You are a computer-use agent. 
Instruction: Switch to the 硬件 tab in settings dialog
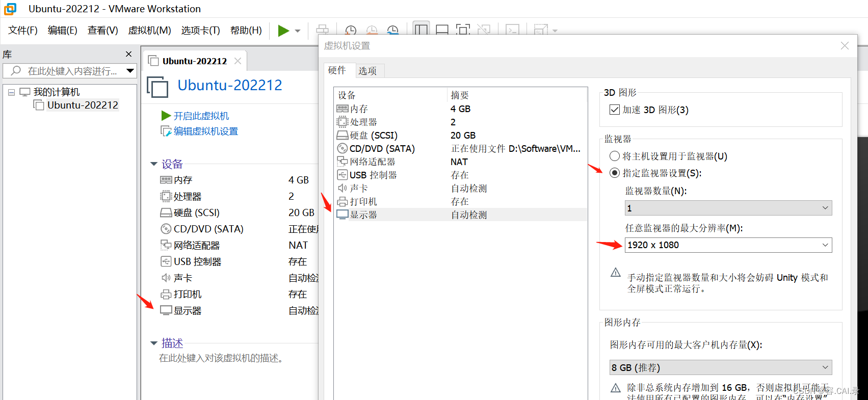(x=337, y=70)
